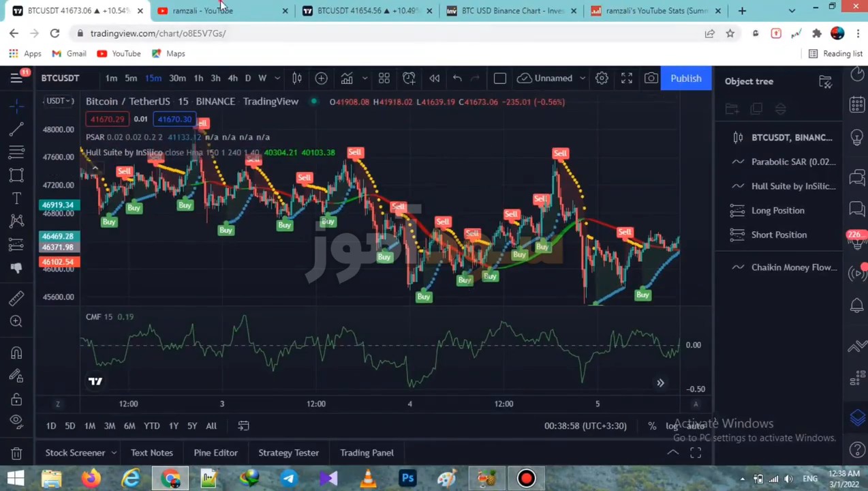This screenshot has height=491, width=868.
Task: Open Telegram from the taskbar
Action: tap(289, 479)
